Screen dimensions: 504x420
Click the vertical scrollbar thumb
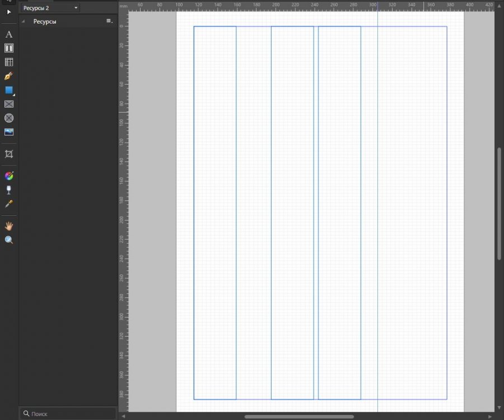(499, 203)
